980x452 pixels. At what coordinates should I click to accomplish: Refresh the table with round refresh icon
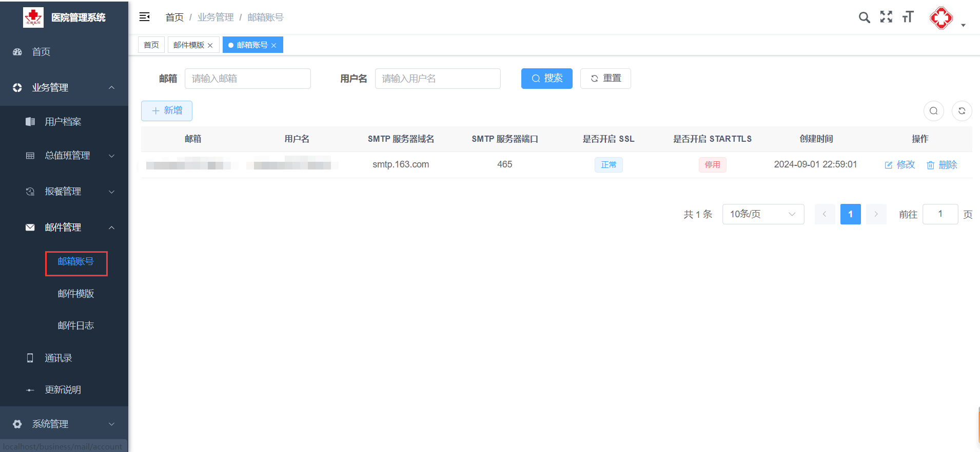click(962, 111)
